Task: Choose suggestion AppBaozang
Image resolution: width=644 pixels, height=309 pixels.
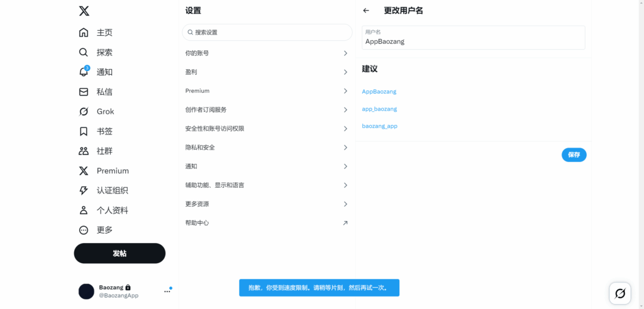Action: point(379,92)
